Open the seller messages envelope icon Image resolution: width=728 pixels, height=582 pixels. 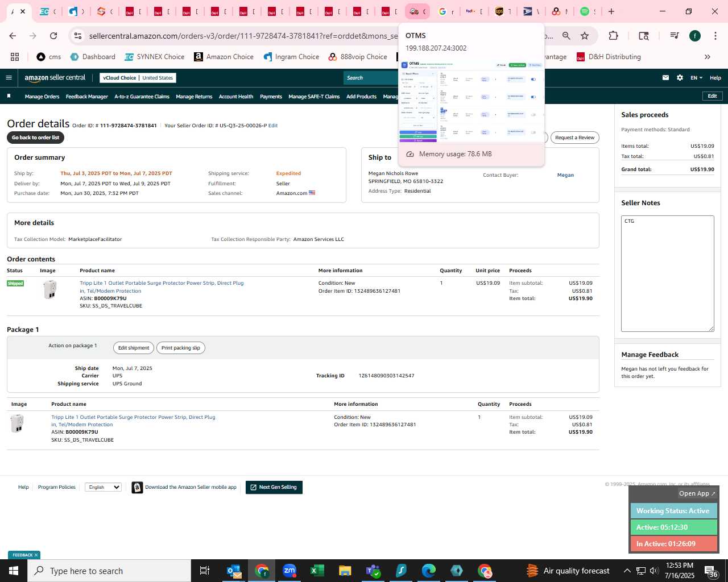point(665,78)
